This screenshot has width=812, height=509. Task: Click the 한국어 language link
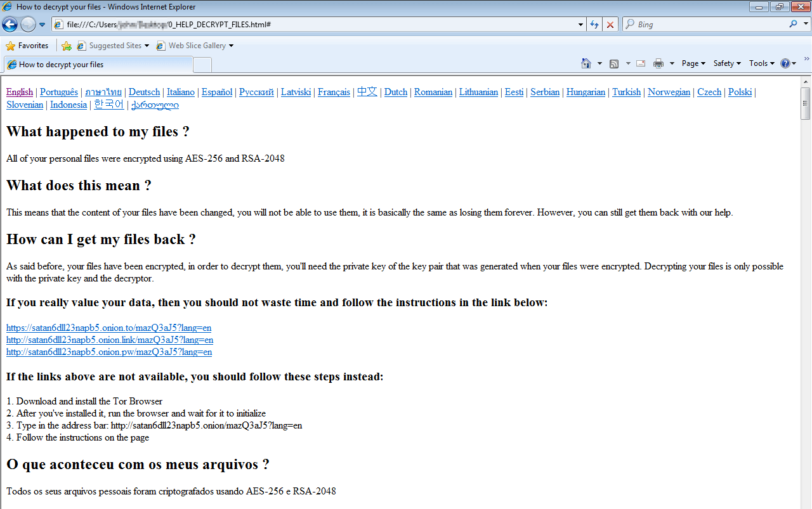pyautogui.click(x=109, y=105)
